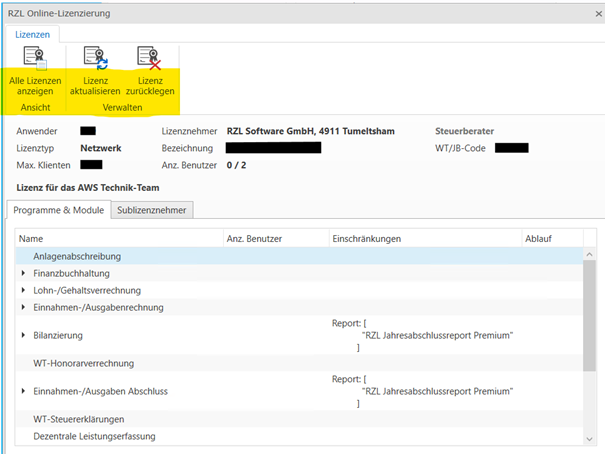The width and height of the screenshot is (605, 454).
Task: Expand the Einnahmen-/Ausgabenrechnung row
Action: coord(23,307)
